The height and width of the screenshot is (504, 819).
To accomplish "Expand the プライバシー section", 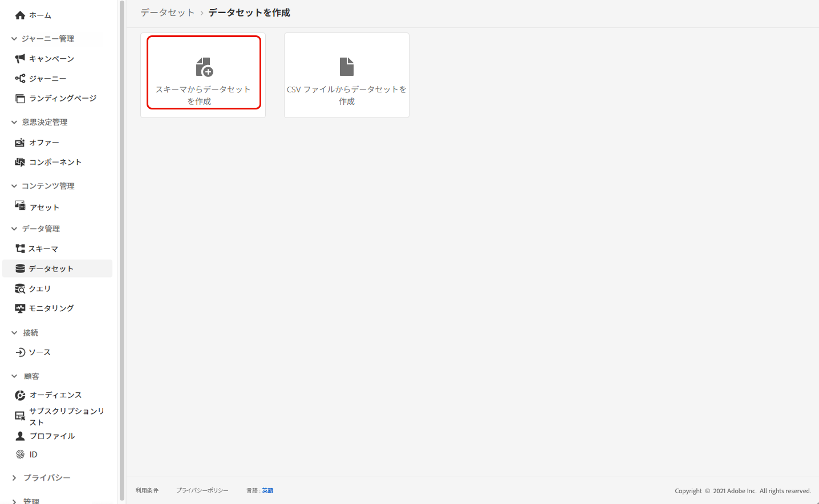I will pyautogui.click(x=14, y=478).
